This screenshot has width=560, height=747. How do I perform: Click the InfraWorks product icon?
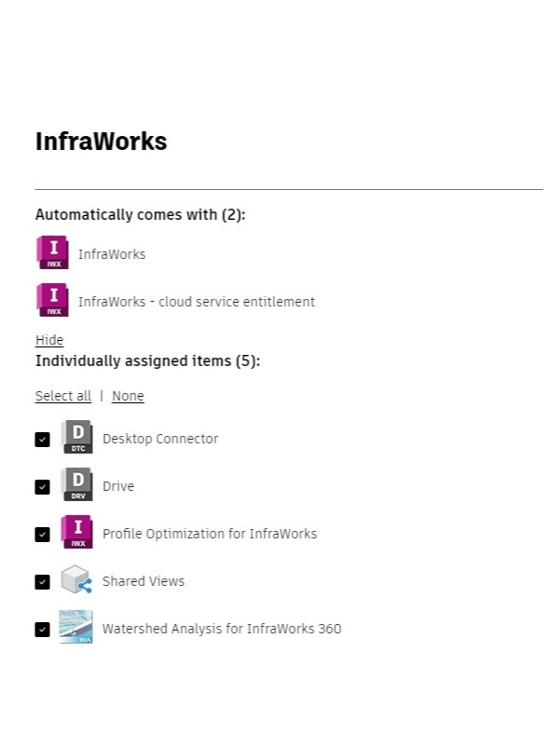pyautogui.click(x=52, y=253)
